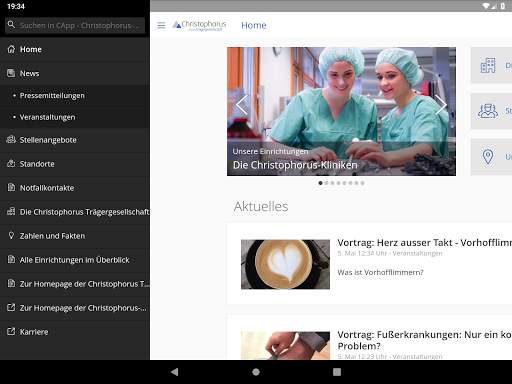Select the second carousel pagination dot

(x=326, y=183)
